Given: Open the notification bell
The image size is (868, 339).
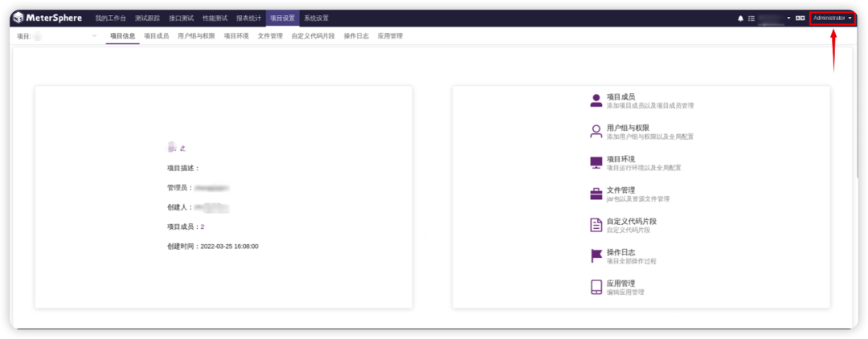Looking at the screenshot, I should pos(741,18).
